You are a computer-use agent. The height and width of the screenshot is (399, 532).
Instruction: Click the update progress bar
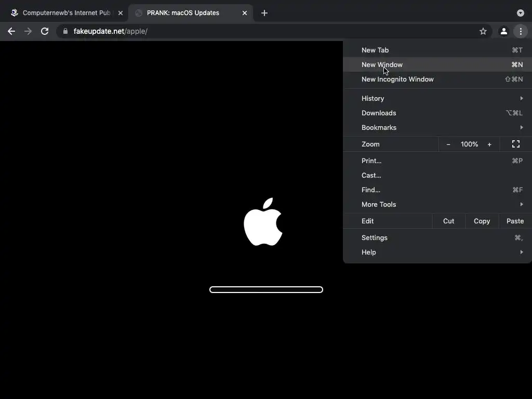tap(266, 290)
